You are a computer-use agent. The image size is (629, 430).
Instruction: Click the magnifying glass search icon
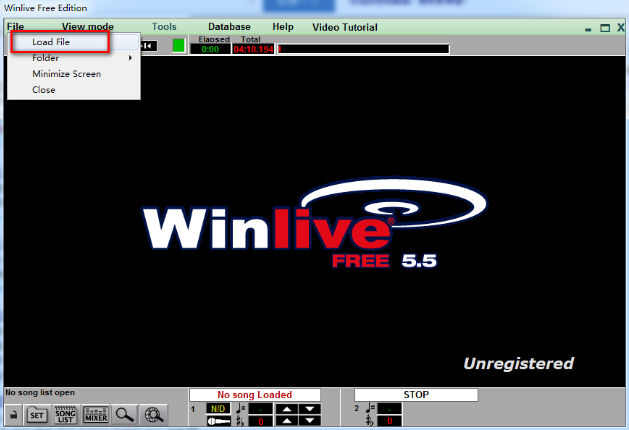point(124,415)
